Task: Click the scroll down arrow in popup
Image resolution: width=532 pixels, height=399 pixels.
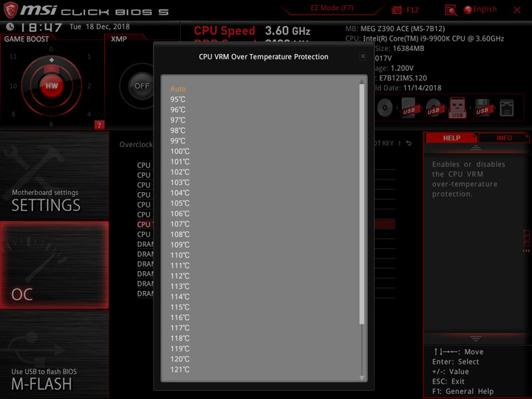Action: (361, 378)
